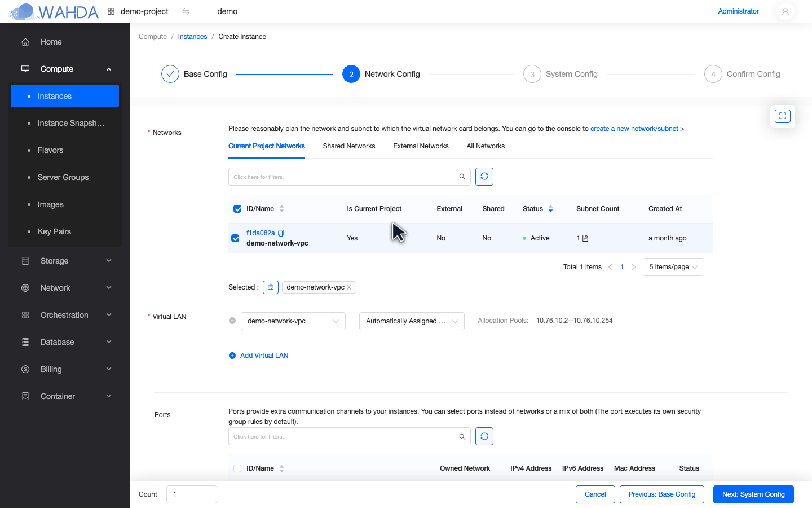Open Key Pairs in the sidebar
Viewport: 812px width, 508px height.
coord(65,231)
